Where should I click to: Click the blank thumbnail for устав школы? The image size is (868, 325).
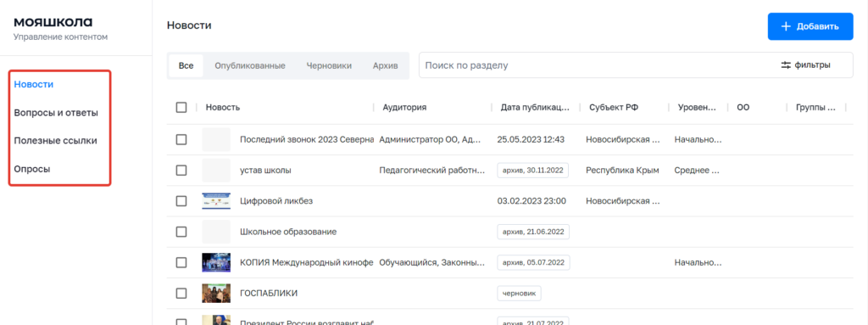point(216,171)
